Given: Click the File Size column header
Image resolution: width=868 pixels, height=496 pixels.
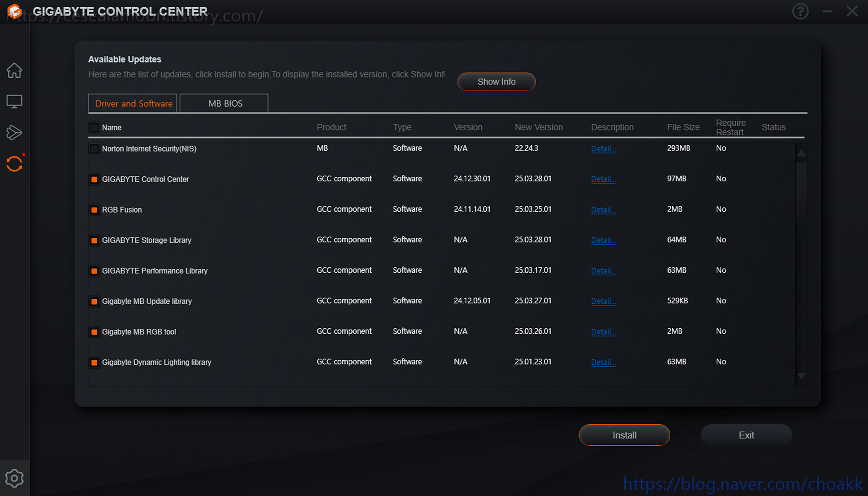Looking at the screenshot, I should (x=683, y=128).
